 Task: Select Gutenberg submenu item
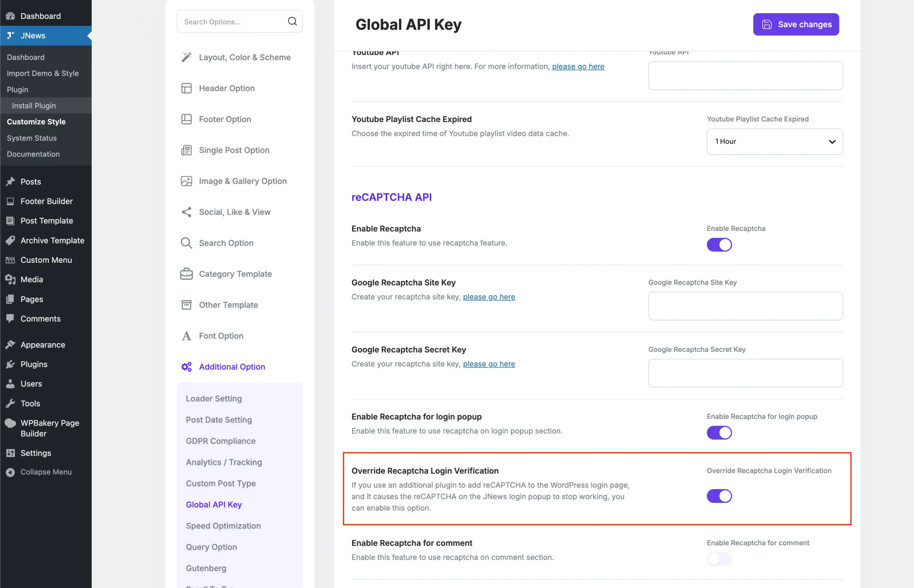pyautogui.click(x=206, y=568)
